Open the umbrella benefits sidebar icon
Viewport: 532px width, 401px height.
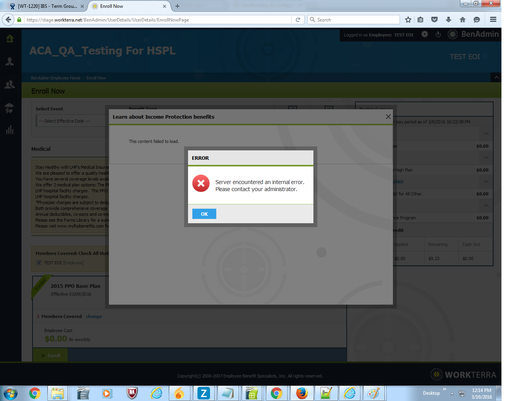tap(10, 108)
